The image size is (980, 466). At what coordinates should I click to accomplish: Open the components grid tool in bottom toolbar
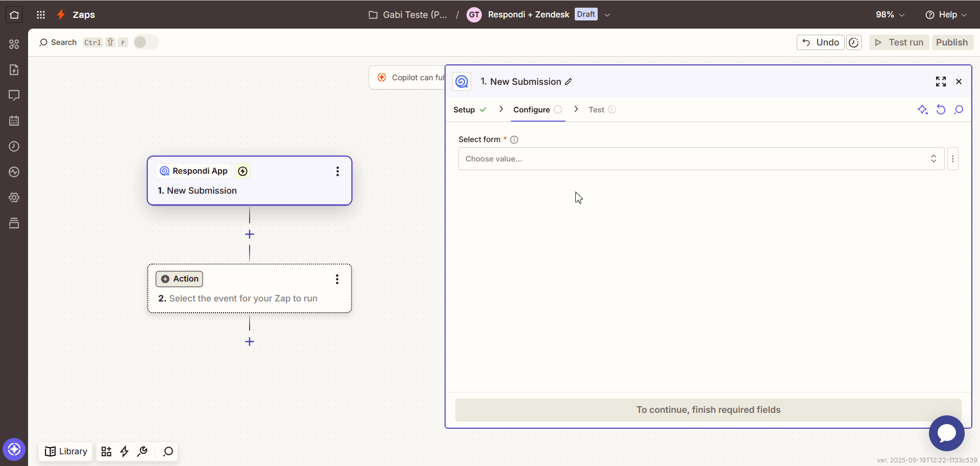106,452
